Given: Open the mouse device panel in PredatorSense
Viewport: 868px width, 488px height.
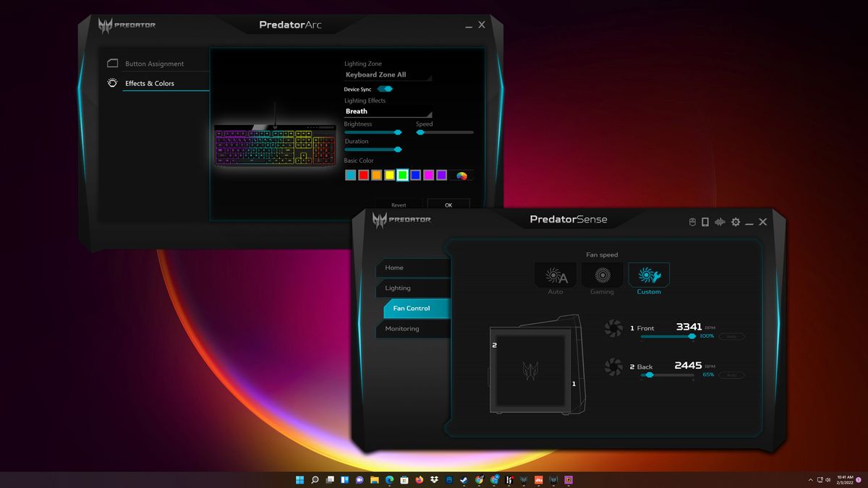Looking at the screenshot, I should coord(692,222).
